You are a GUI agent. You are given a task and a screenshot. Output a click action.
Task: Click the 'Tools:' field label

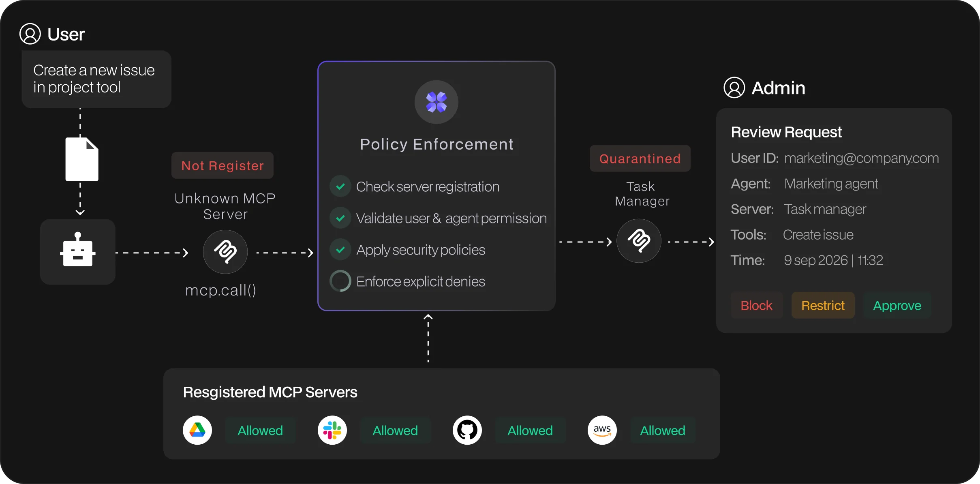coord(748,235)
